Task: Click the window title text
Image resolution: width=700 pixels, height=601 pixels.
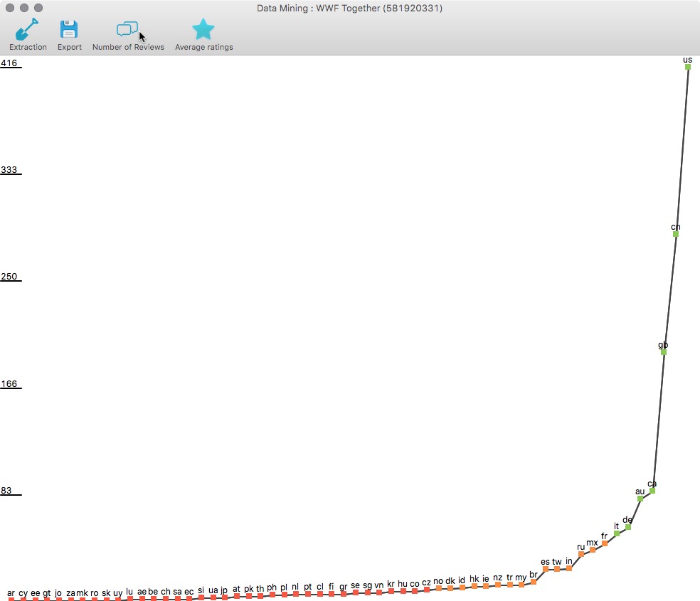Action: click(349, 8)
